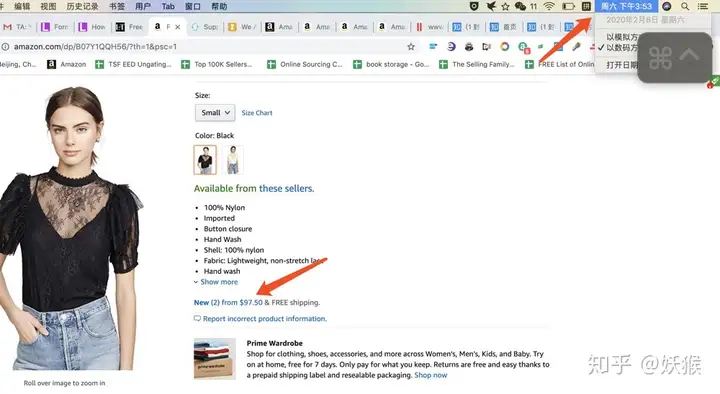Image resolution: width=720 pixels, height=394 pixels.
Task: Open the Size dropdown showing Small
Action: pyautogui.click(x=215, y=113)
